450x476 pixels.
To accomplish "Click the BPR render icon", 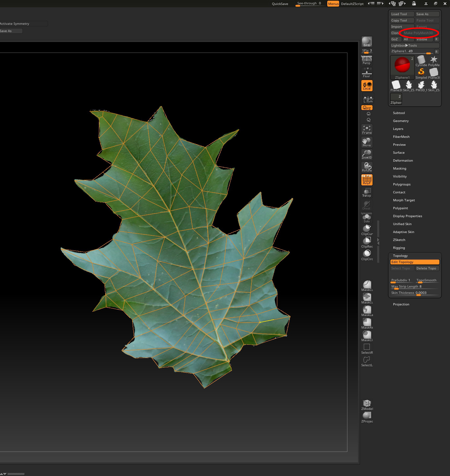I will 367,42.
